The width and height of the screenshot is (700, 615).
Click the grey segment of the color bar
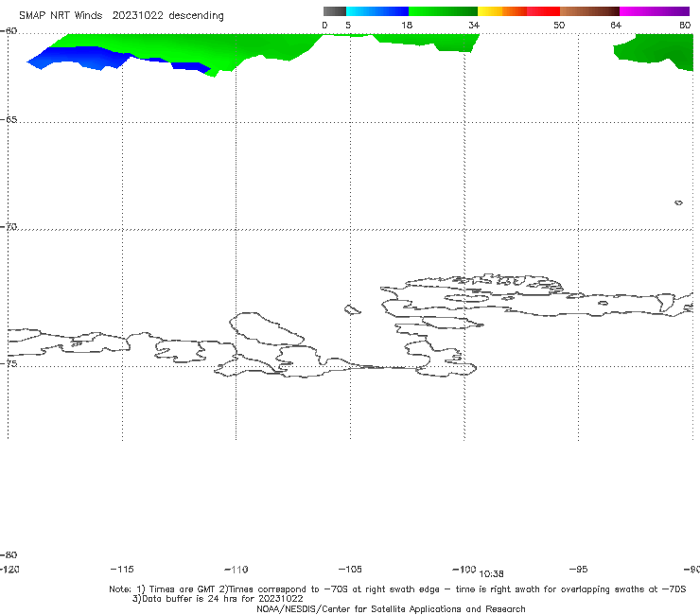click(334, 11)
